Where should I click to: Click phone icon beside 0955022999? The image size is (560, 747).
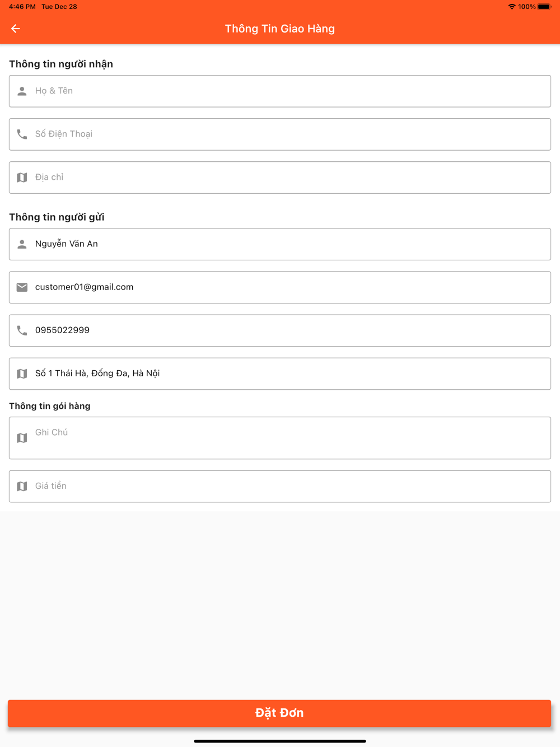point(22,330)
